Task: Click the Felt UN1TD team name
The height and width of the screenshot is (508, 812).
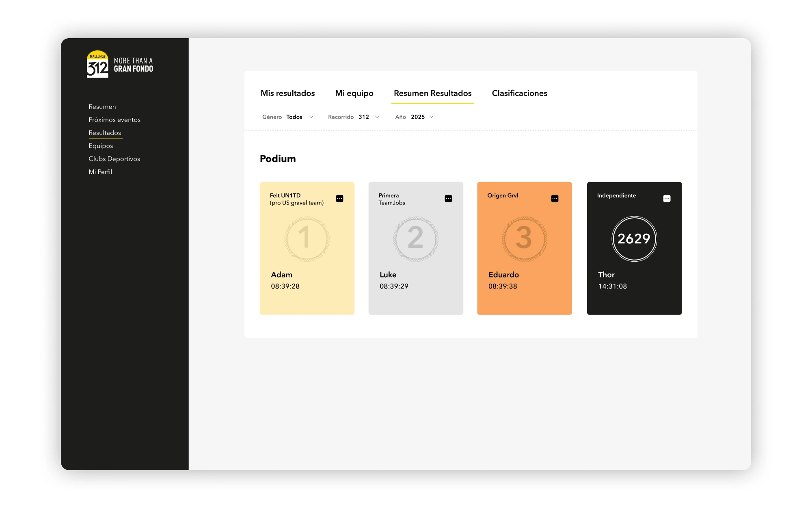Action: [297, 199]
